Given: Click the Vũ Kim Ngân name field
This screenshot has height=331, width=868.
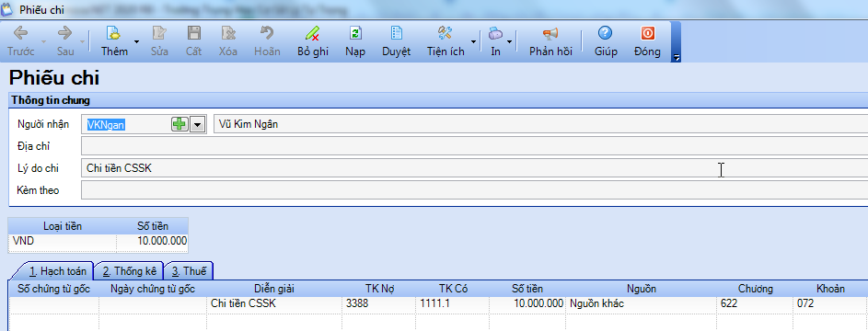Looking at the screenshot, I should tap(541, 124).
